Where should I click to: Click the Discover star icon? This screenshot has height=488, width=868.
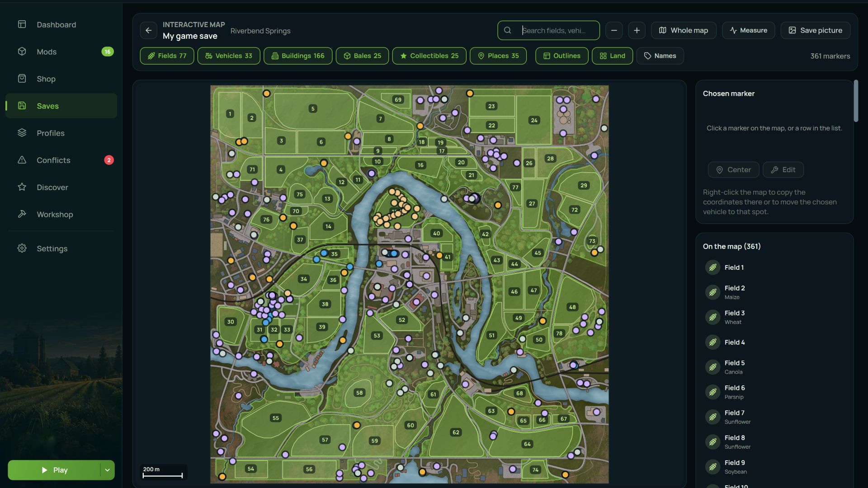click(22, 187)
